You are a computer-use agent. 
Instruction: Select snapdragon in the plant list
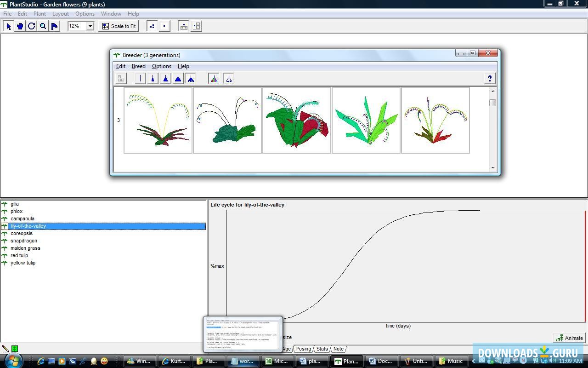point(24,241)
